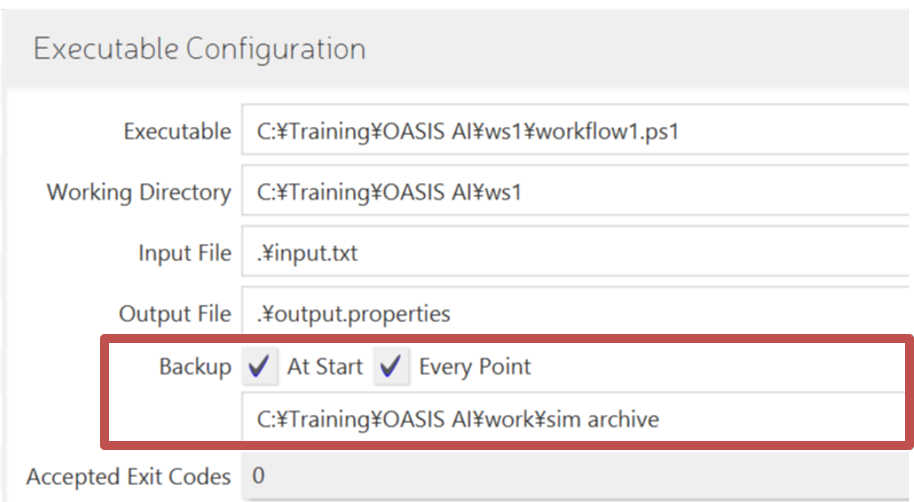
Task: Click the backup directory path field
Action: pos(575,419)
